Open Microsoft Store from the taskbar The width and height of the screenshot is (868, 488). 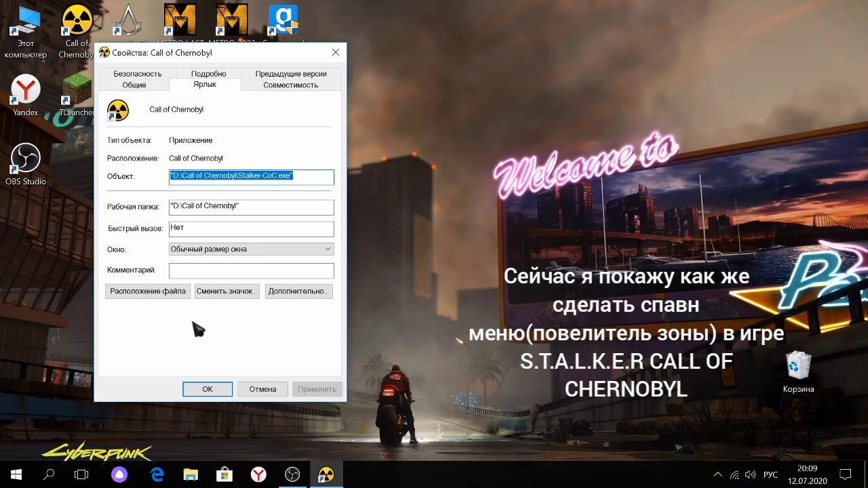[224, 474]
